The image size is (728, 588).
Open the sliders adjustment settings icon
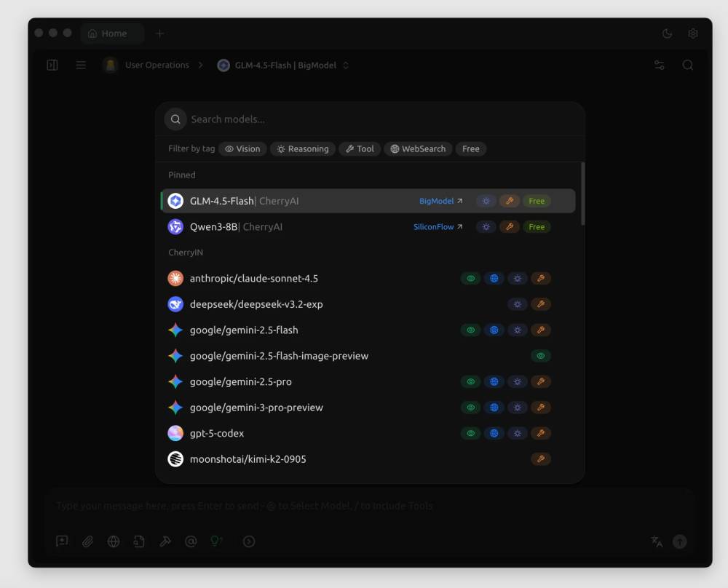click(x=660, y=65)
